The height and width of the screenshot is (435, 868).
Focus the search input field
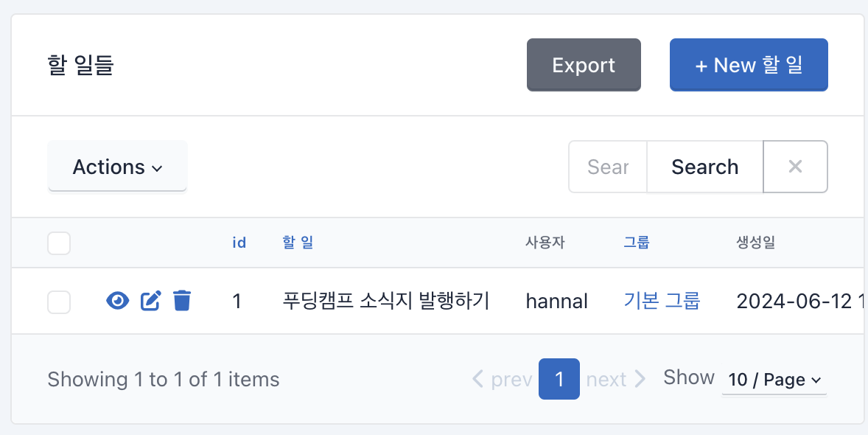coord(608,167)
